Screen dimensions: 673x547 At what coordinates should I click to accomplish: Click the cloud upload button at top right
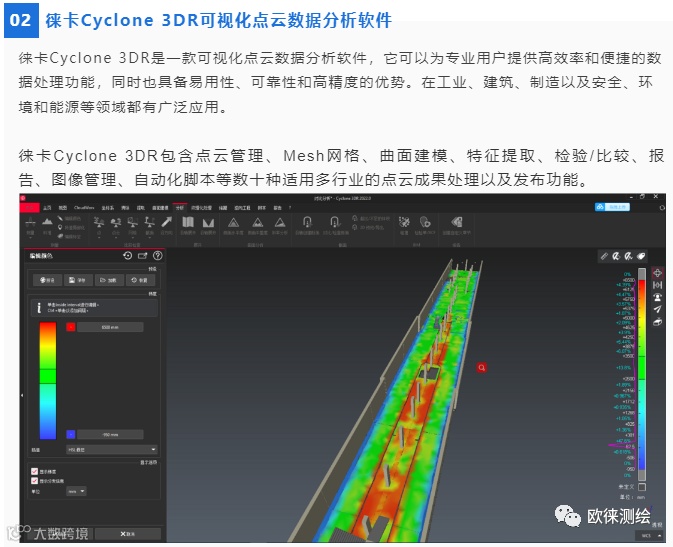tap(612, 207)
